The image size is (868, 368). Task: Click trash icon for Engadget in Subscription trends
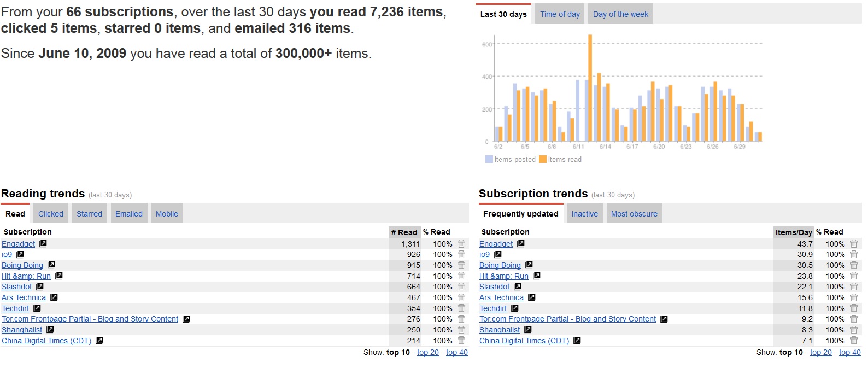(854, 244)
